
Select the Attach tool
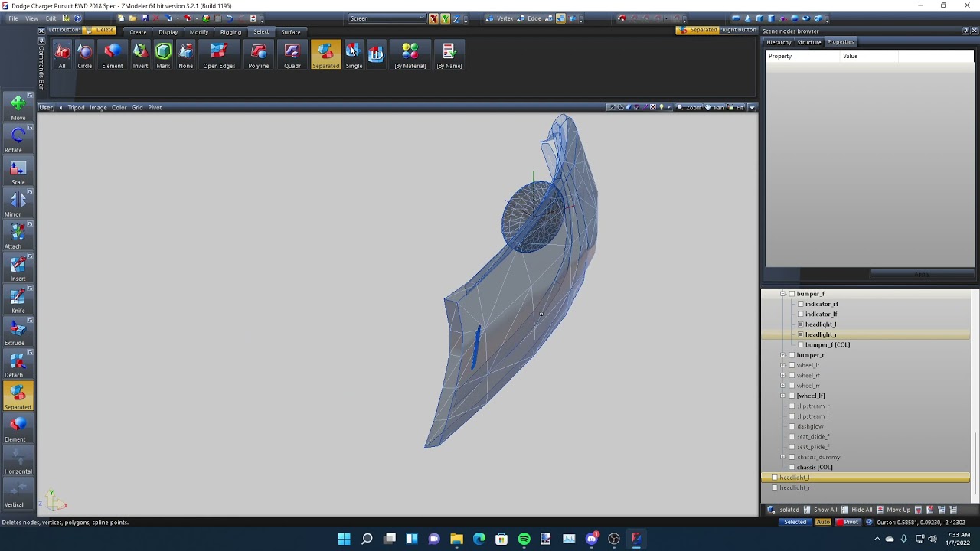tap(18, 236)
